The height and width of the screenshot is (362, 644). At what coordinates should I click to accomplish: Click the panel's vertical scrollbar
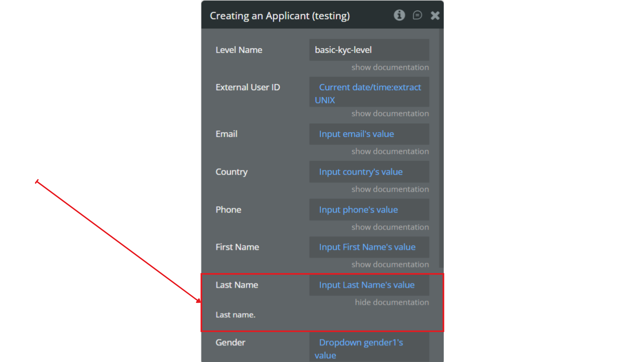click(441, 147)
